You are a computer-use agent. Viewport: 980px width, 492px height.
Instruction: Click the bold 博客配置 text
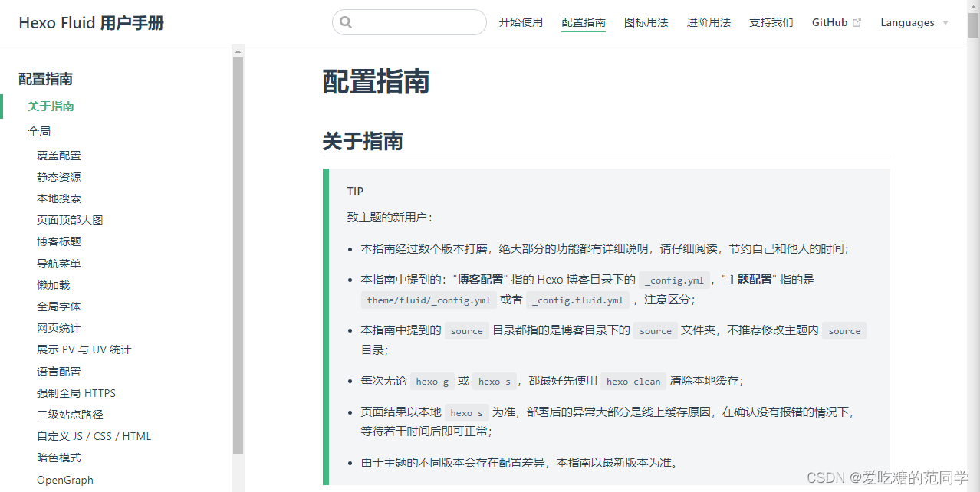coord(481,280)
